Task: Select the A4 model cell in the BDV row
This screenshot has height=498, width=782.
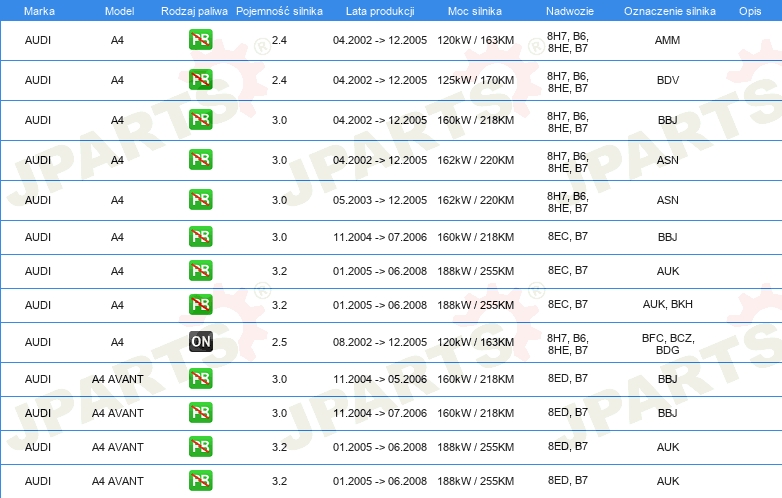Action: pyautogui.click(x=117, y=80)
